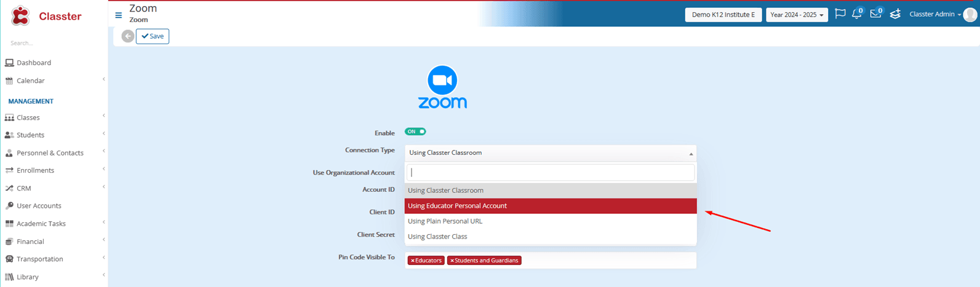Click the back arrow button
The image size is (980, 287).
pyautogui.click(x=128, y=36)
